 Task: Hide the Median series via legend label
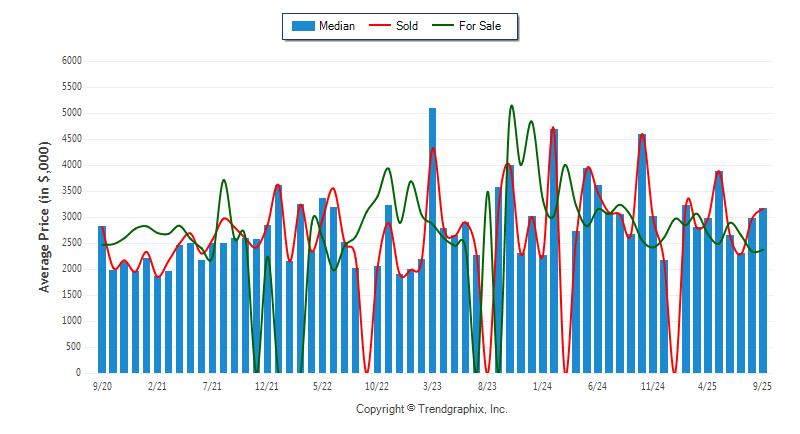(336, 26)
